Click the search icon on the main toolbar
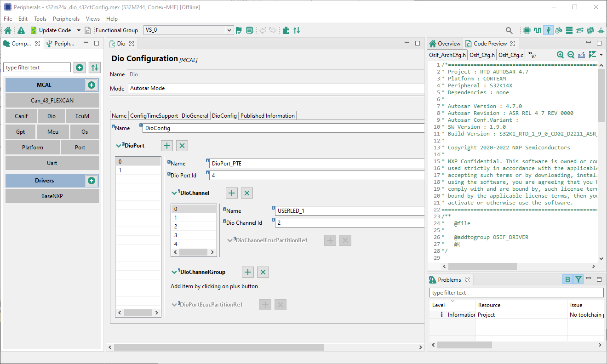 point(509,30)
